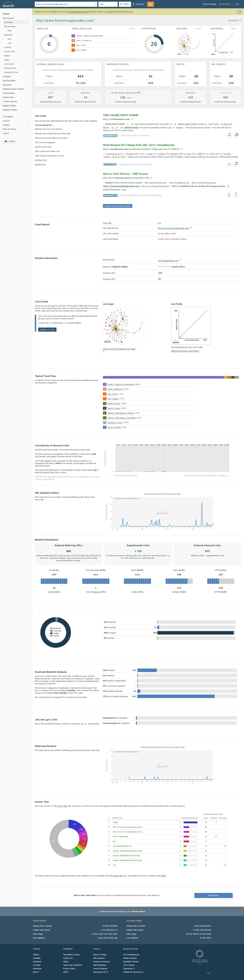Click the Twitter link in the footer
The height and width of the screenshot is (980, 244).
click(x=36, y=955)
